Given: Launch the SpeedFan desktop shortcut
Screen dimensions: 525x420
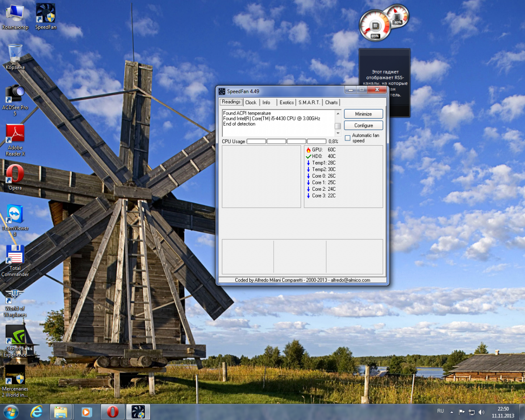Looking at the screenshot, I should coord(45,17).
